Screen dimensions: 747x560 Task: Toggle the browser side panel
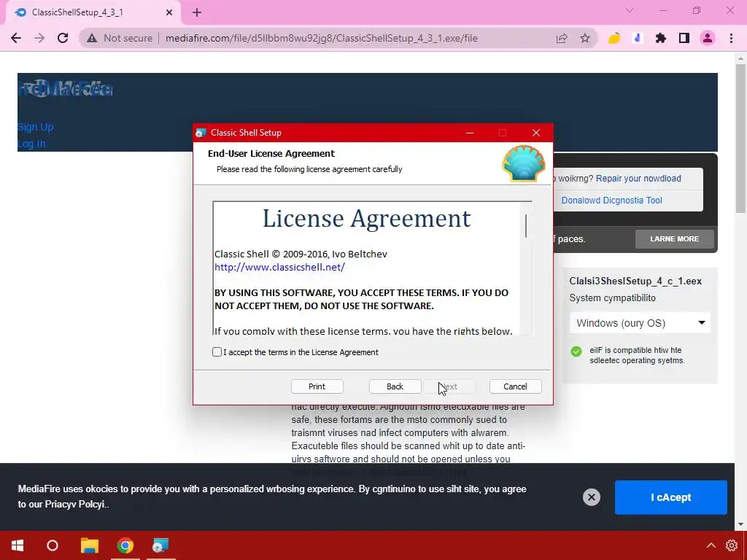684,38
